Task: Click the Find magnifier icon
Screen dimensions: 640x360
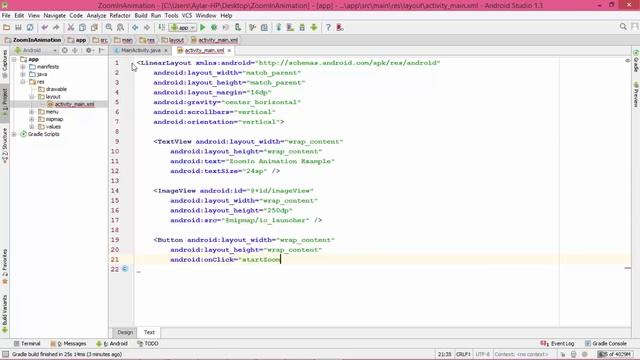Action: tap(109, 27)
